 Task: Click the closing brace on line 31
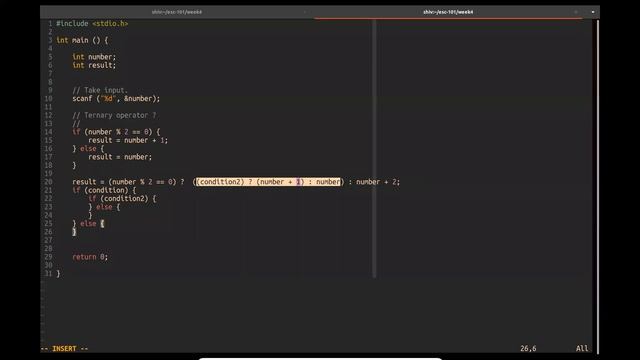click(x=58, y=274)
